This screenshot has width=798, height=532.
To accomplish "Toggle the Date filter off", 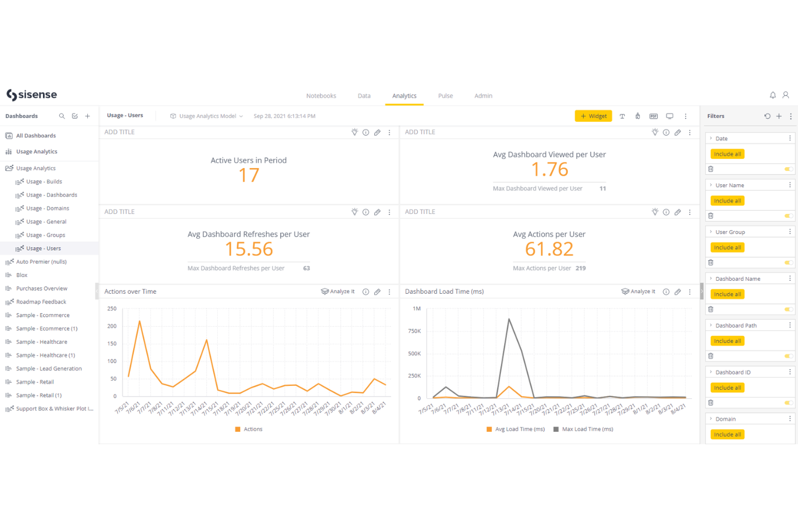I will click(788, 169).
